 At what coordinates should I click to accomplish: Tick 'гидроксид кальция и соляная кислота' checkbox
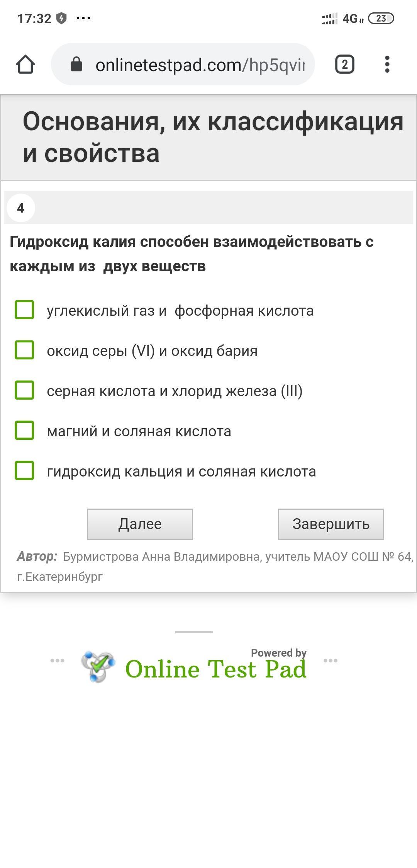[24, 471]
